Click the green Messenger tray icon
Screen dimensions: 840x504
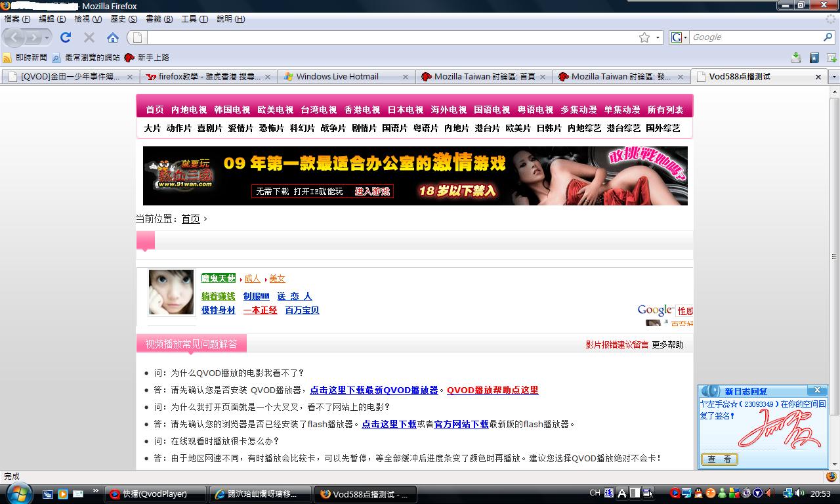(722, 493)
